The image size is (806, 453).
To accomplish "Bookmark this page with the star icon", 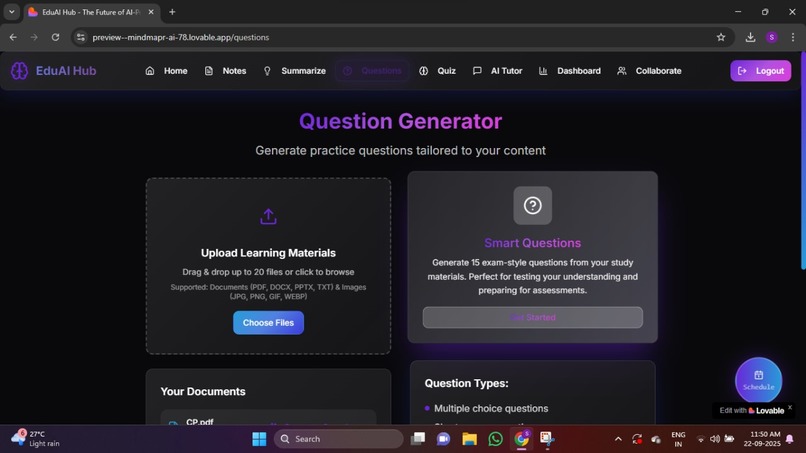I will [721, 37].
